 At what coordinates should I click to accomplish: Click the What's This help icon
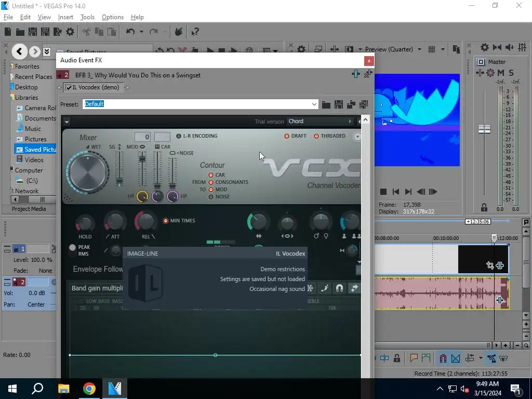[x=195, y=32]
